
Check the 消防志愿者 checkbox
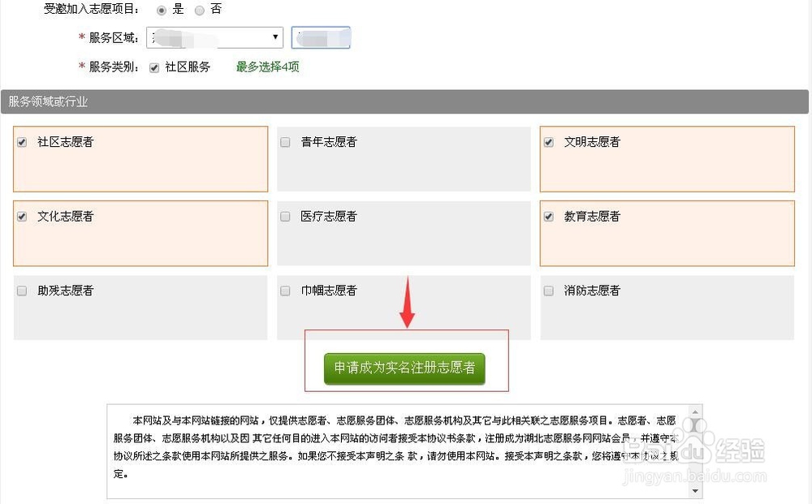(547, 290)
